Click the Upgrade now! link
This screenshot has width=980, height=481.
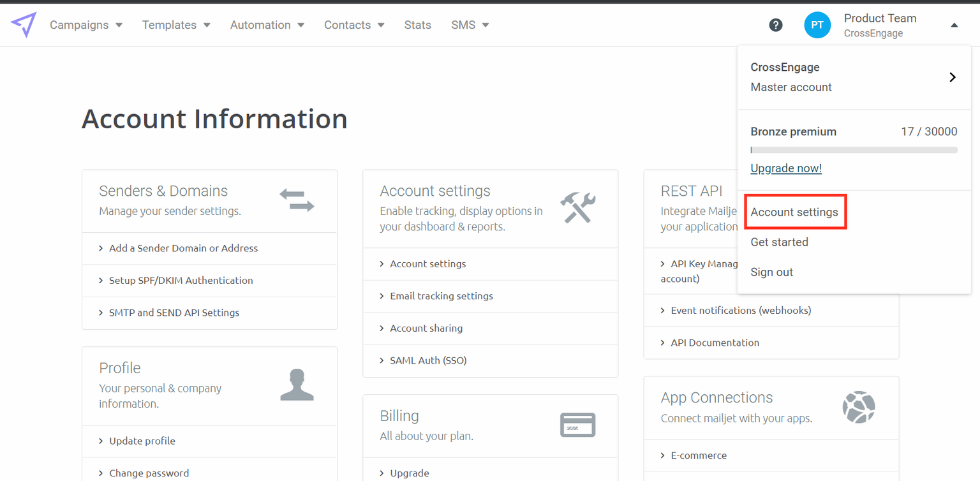(786, 168)
